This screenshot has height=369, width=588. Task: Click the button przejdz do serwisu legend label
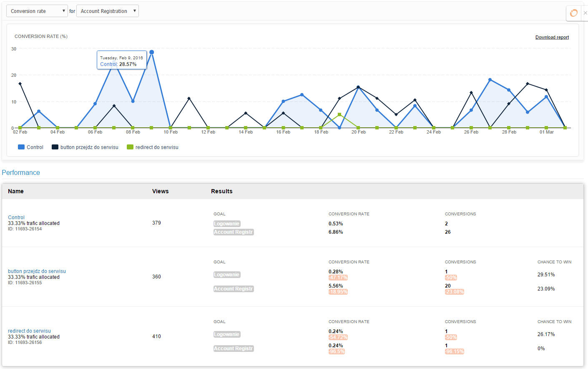[x=89, y=147]
